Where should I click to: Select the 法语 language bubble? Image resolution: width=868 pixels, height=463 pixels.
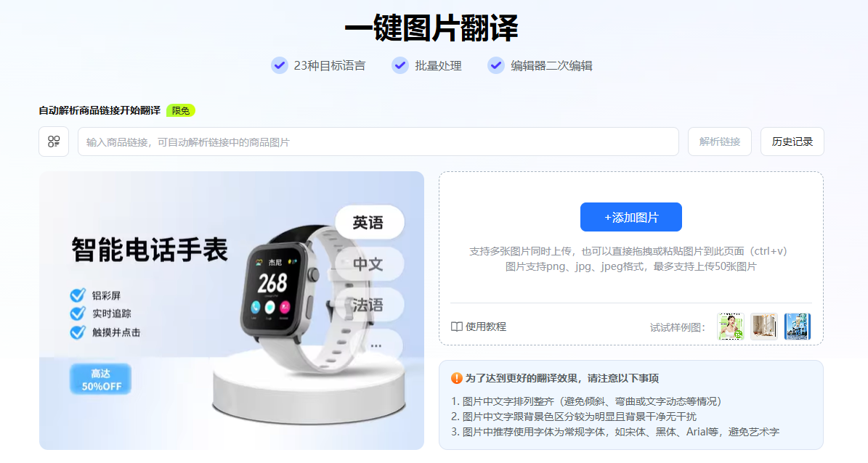point(369,305)
